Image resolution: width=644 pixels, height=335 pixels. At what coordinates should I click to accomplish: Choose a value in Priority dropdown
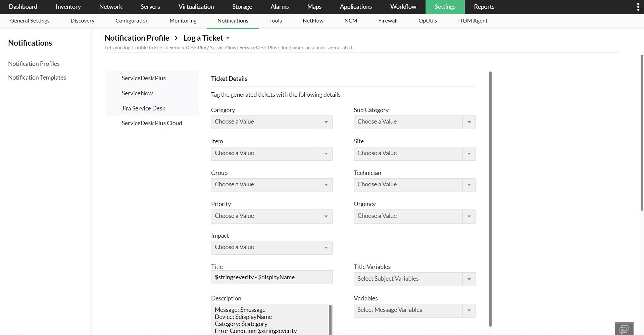pos(271,217)
